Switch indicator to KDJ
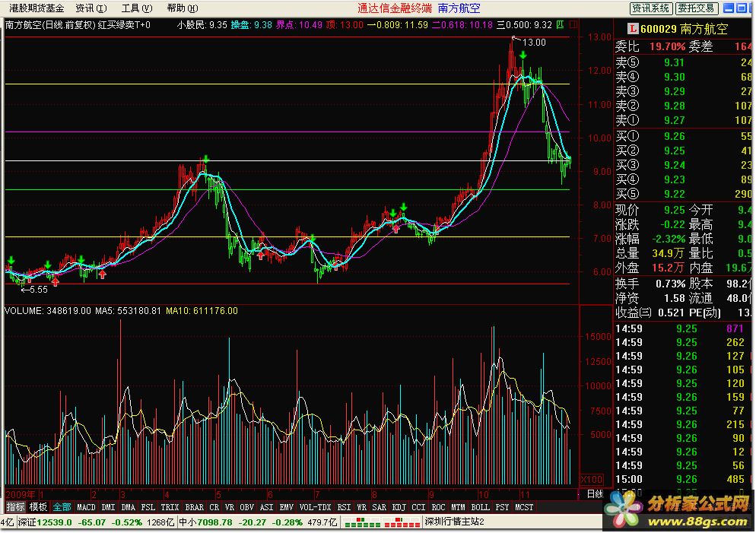Screen dimensions: 756x533 point(399,507)
